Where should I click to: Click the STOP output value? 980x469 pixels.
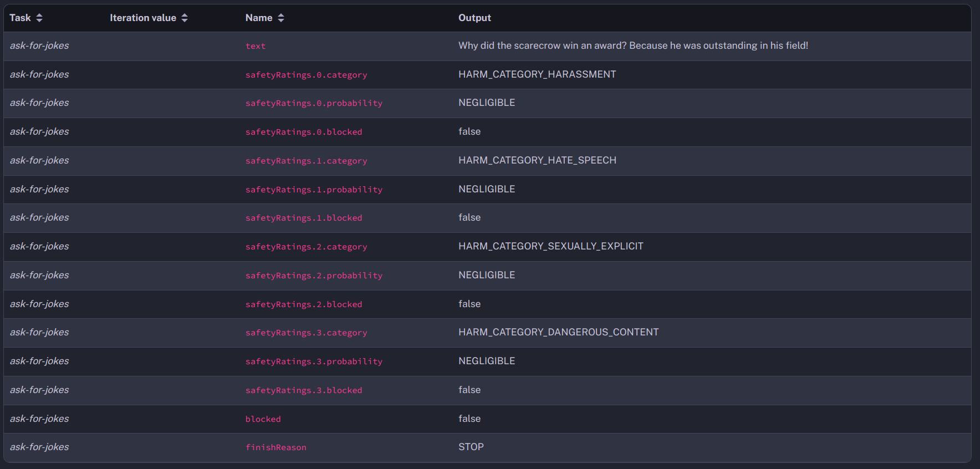point(471,447)
